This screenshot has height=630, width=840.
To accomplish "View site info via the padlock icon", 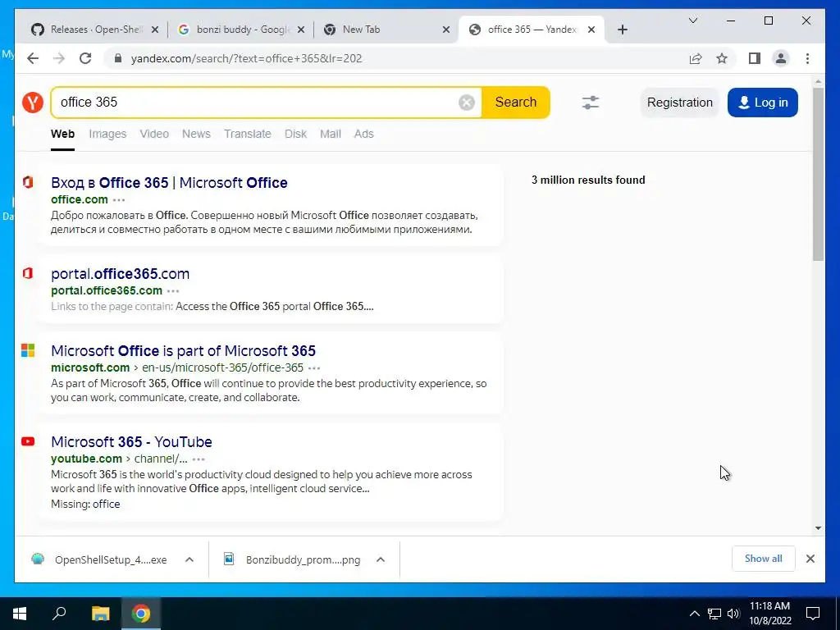I will pyautogui.click(x=118, y=58).
